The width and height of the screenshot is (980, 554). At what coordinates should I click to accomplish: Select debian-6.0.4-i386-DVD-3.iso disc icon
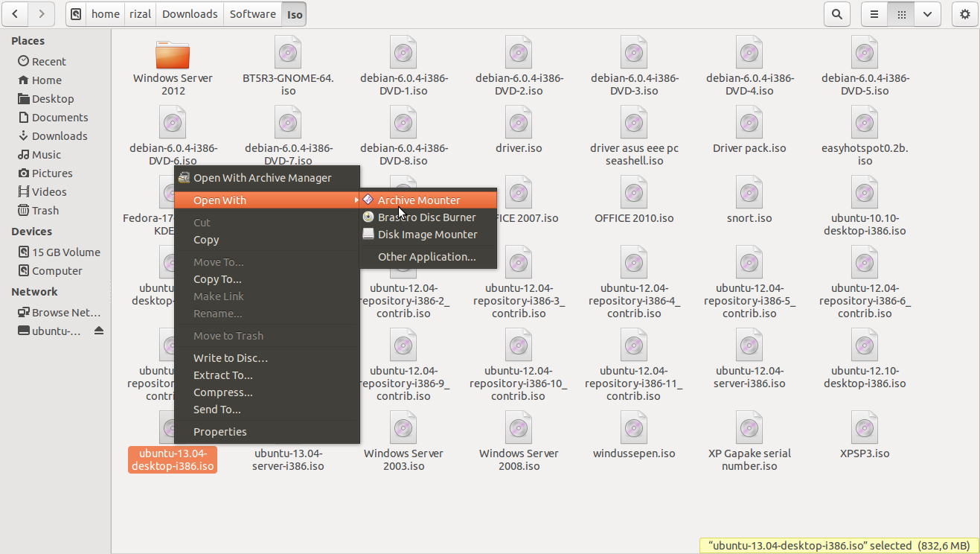634,54
